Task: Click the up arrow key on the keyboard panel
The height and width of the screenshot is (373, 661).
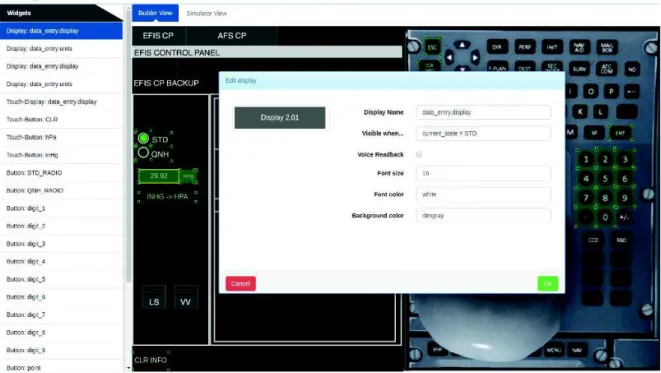Action: coord(462,45)
